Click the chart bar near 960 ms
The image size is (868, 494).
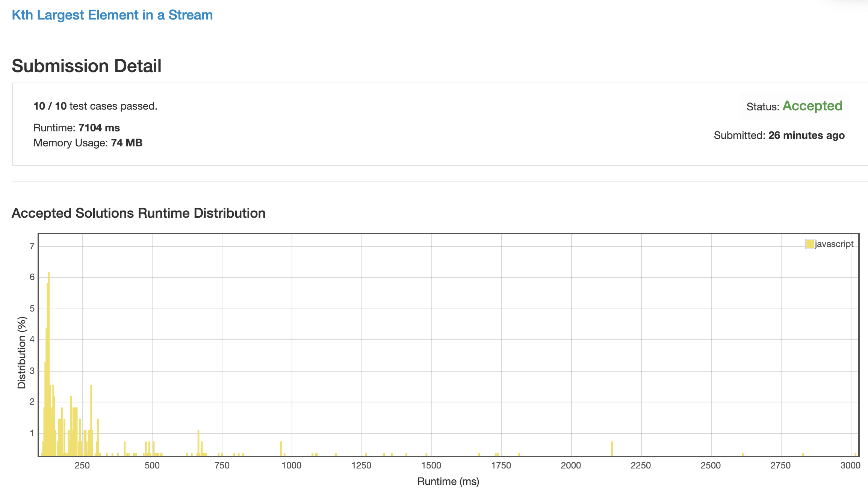[x=281, y=449]
